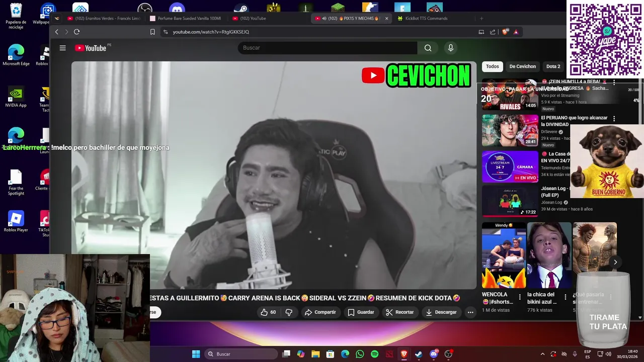Open options menu for WENCOLA short
644x362 pixels.
[x=520, y=297]
